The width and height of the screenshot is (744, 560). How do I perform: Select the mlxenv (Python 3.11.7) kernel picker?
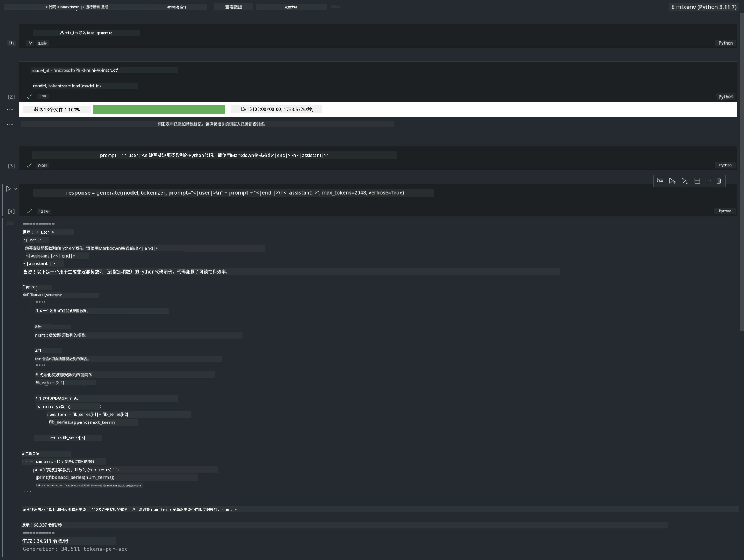pyautogui.click(x=704, y=7)
